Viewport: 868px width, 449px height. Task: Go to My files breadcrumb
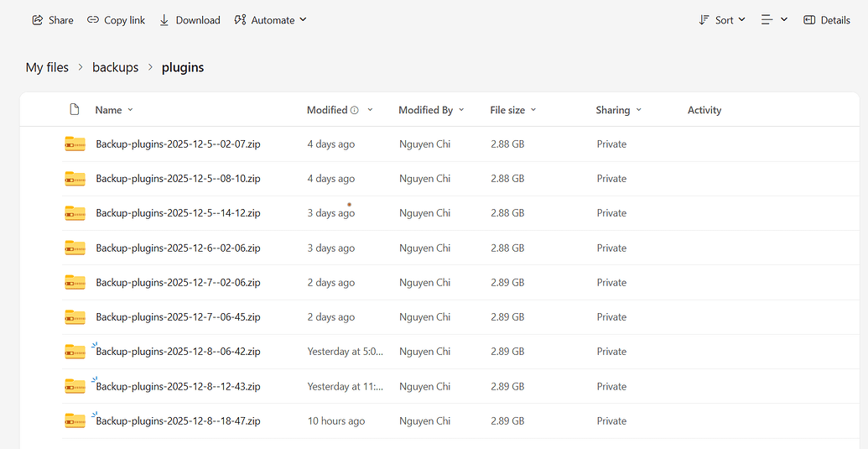click(x=47, y=67)
